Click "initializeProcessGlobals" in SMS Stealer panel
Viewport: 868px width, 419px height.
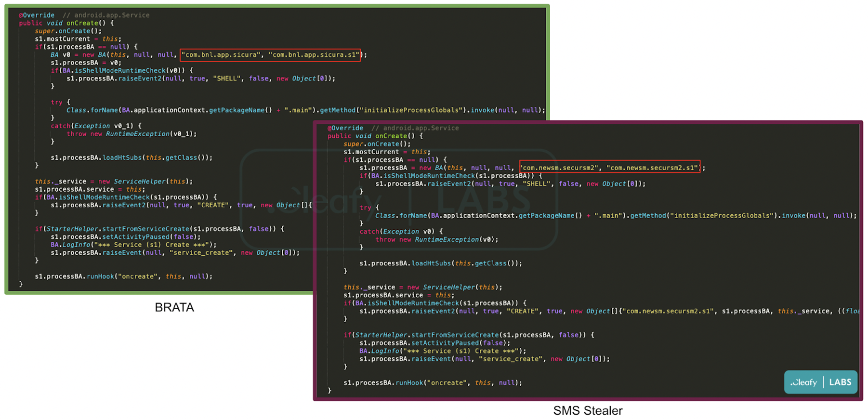pos(722,216)
